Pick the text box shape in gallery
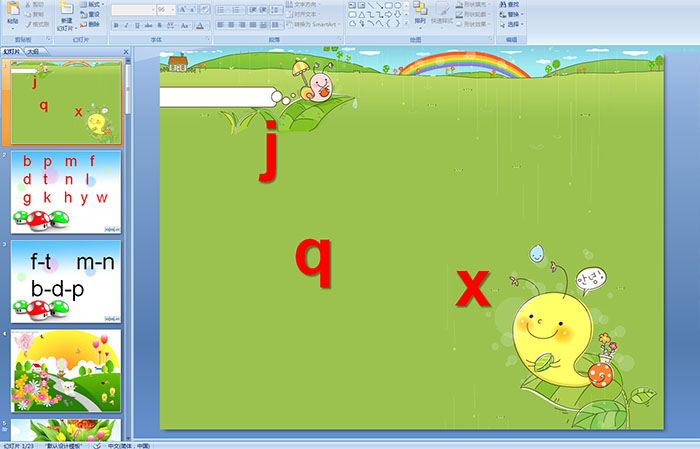This screenshot has height=449, width=700. (352, 5)
